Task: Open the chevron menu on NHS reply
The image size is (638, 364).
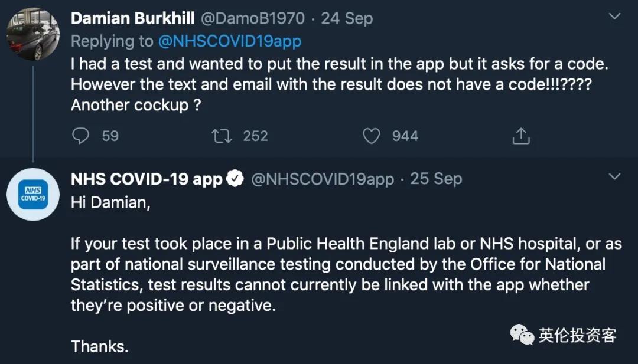Action: coord(614,177)
